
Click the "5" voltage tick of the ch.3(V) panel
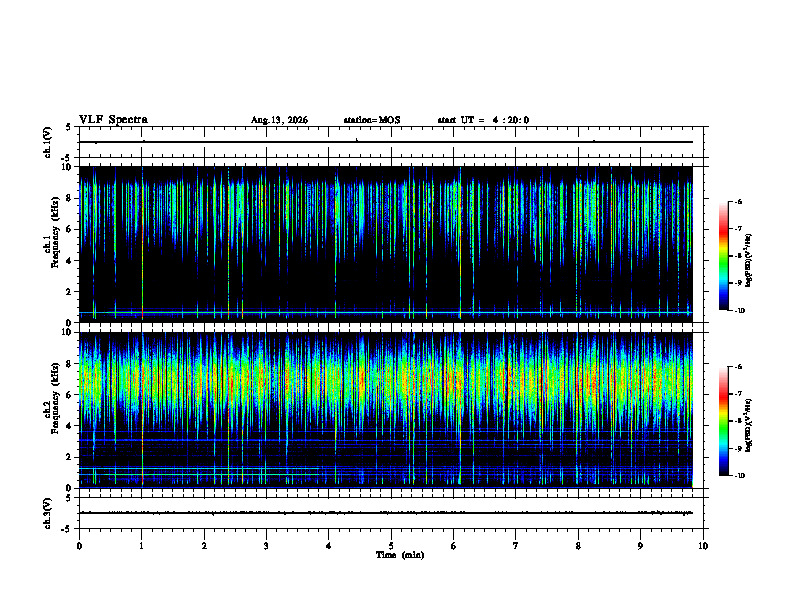[x=68, y=498]
